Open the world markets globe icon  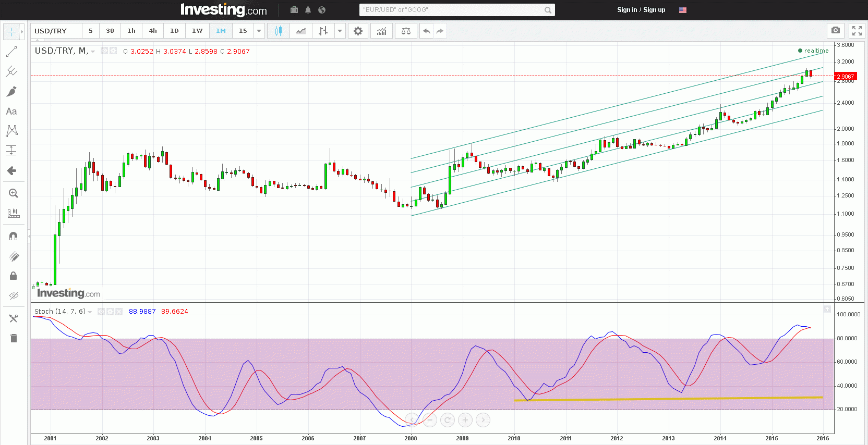click(x=322, y=10)
